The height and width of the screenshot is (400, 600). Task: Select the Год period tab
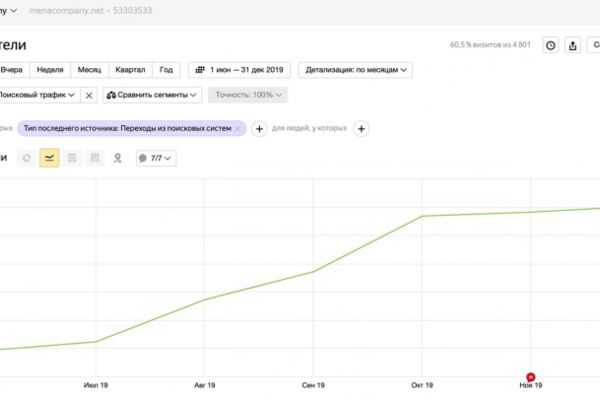point(166,70)
